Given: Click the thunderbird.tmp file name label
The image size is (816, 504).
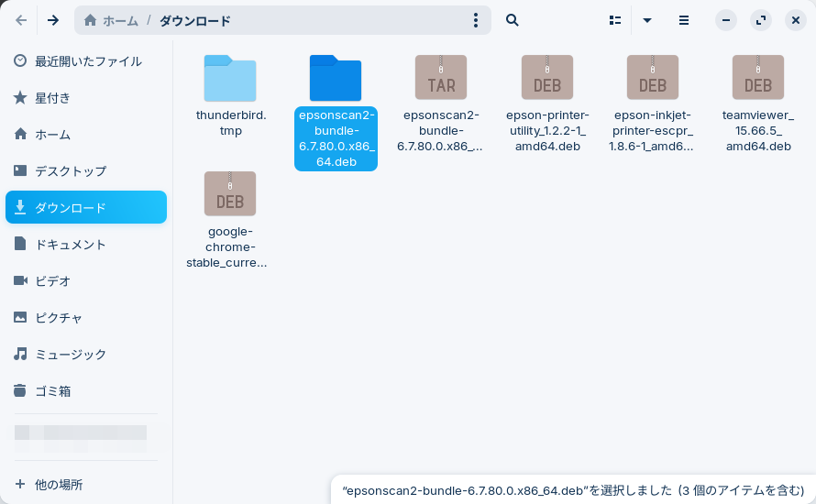Looking at the screenshot, I should 230,123.
